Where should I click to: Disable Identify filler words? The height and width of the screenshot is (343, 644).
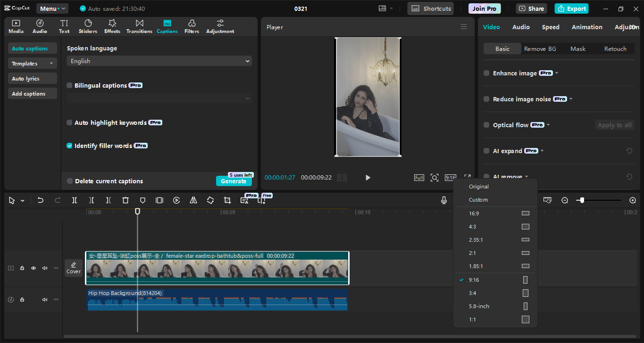tap(69, 146)
